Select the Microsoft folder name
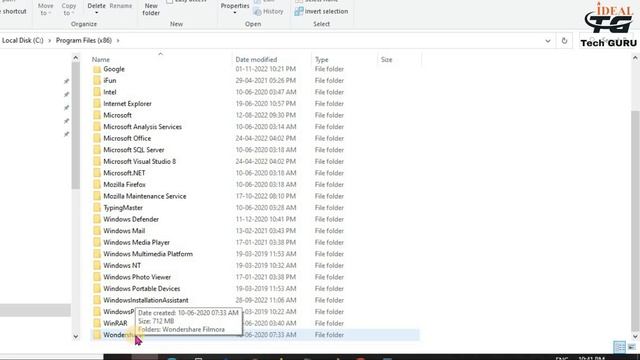Screen dimensions: 640x360 click(117, 115)
